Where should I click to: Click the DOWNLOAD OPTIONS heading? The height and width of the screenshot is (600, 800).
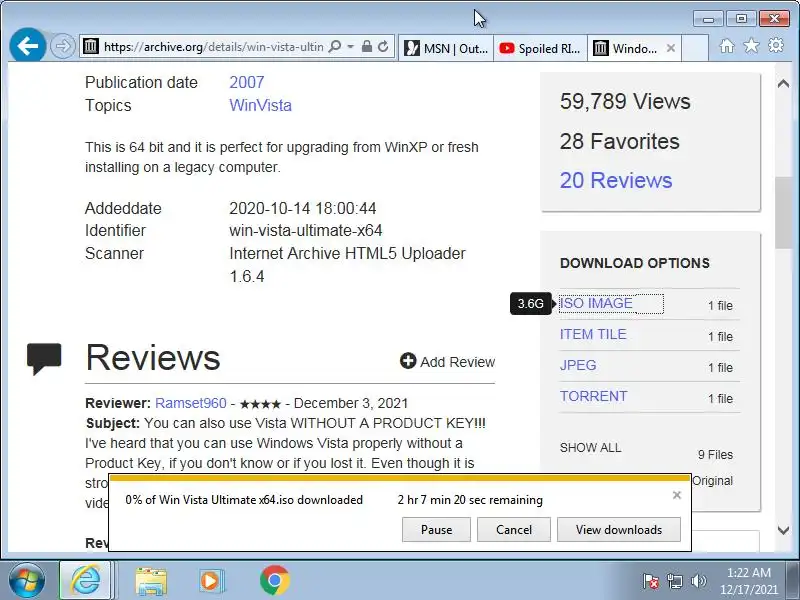[x=635, y=263]
